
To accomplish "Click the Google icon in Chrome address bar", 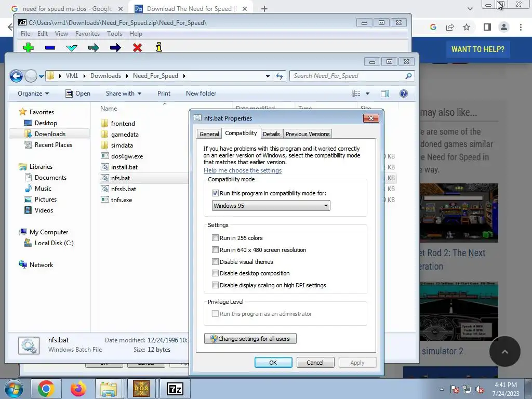I will 433,27.
